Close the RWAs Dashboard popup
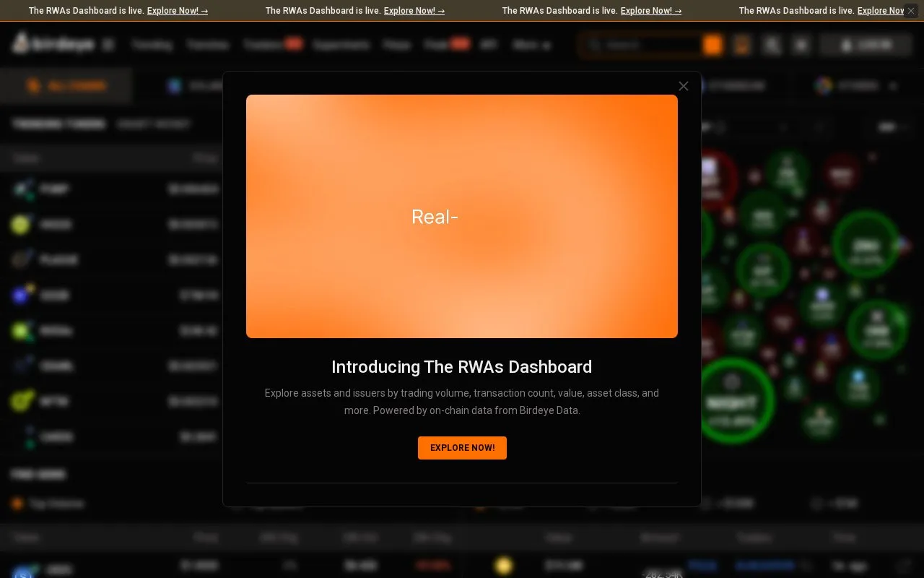Image resolution: width=924 pixels, height=578 pixels. [684, 86]
